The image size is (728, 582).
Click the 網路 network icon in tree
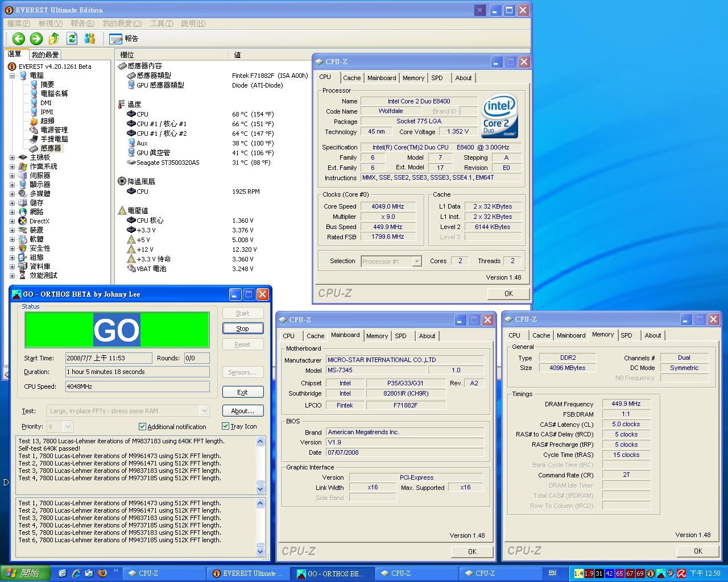(23, 212)
